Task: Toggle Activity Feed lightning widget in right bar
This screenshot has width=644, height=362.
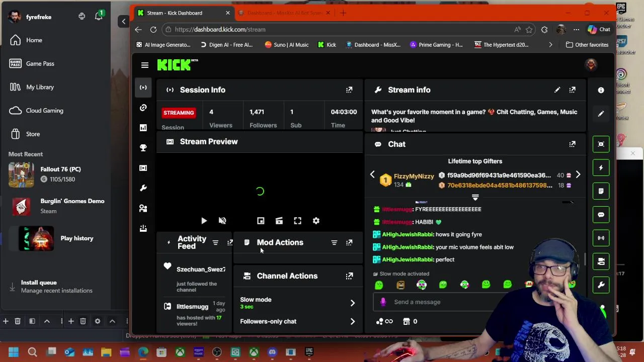Action: pos(601,167)
